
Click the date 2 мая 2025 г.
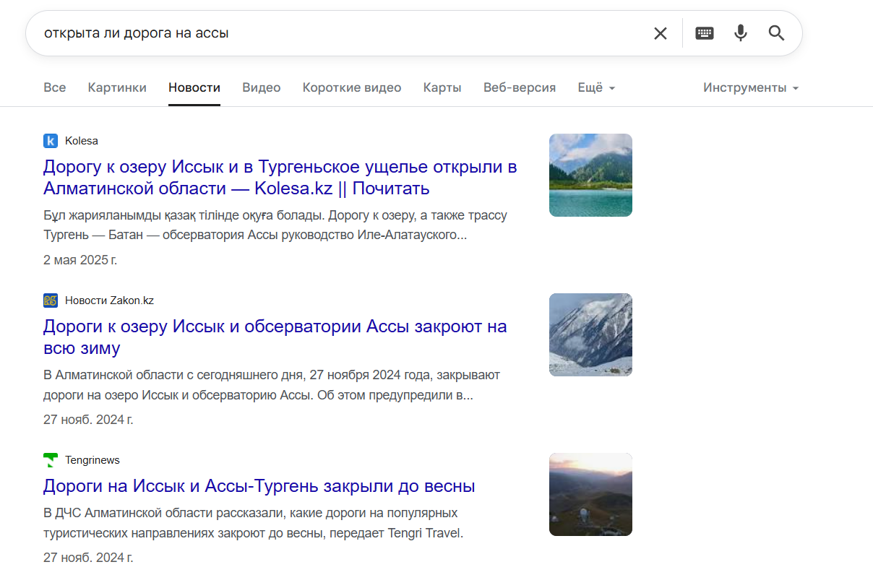[x=80, y=260]
